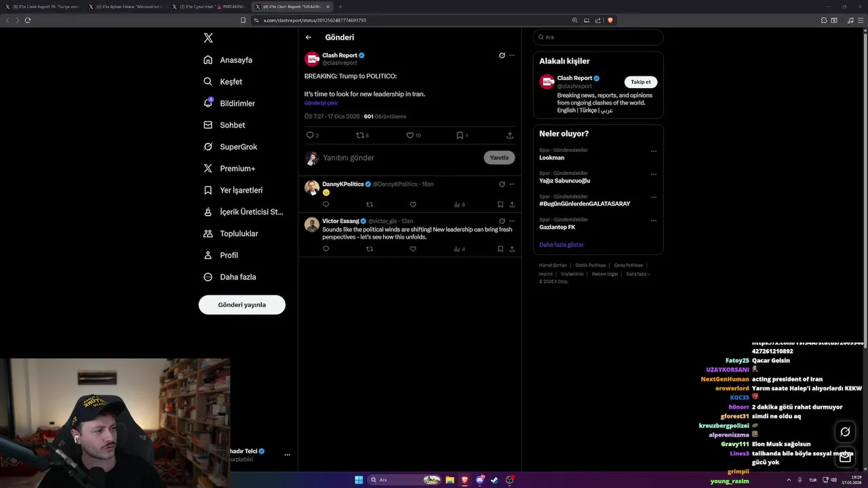Screen dimensions: 868x488
Task: Reply to DannyKPolitics comment
Action: (325, 204)
